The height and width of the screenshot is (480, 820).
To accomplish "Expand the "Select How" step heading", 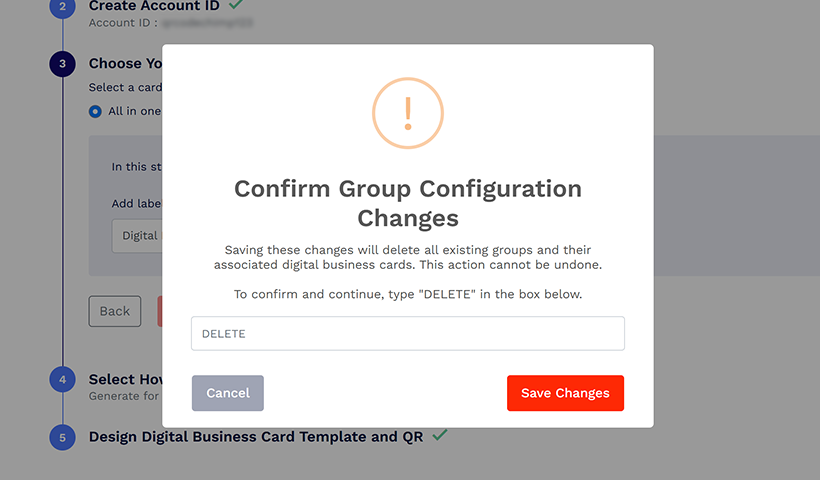I will click(x=125, y=379).
